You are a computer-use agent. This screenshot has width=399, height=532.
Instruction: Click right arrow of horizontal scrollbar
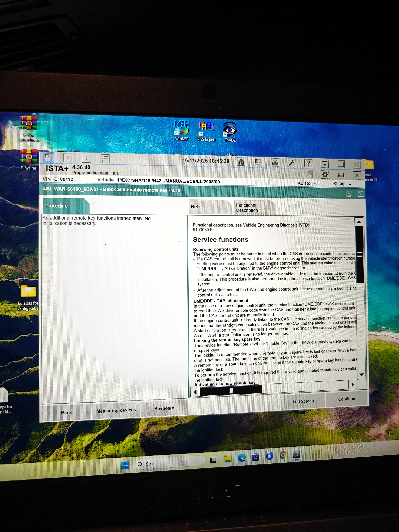353,384
